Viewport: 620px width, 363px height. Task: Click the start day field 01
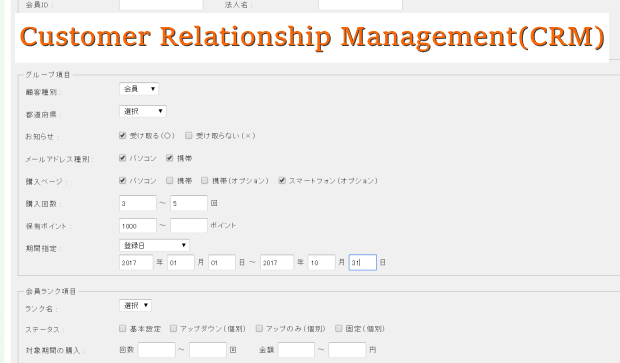[x=222, y=263]
